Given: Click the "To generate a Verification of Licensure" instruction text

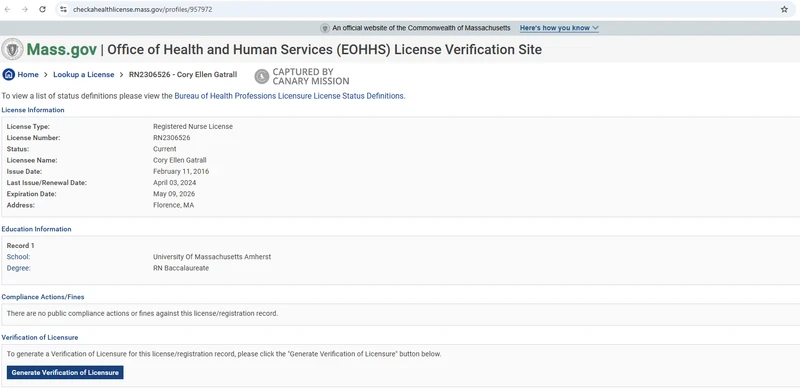Looking at the screenshot, I should (224, 354).
